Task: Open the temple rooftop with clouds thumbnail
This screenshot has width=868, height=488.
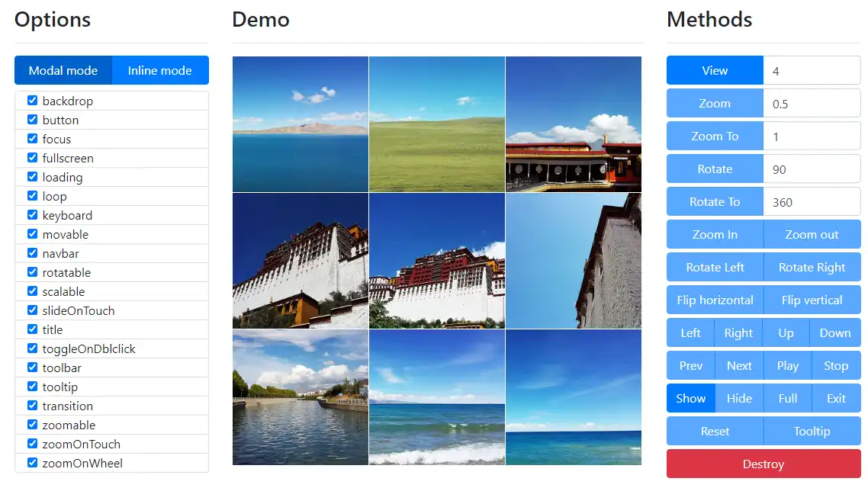Action: 574,124
